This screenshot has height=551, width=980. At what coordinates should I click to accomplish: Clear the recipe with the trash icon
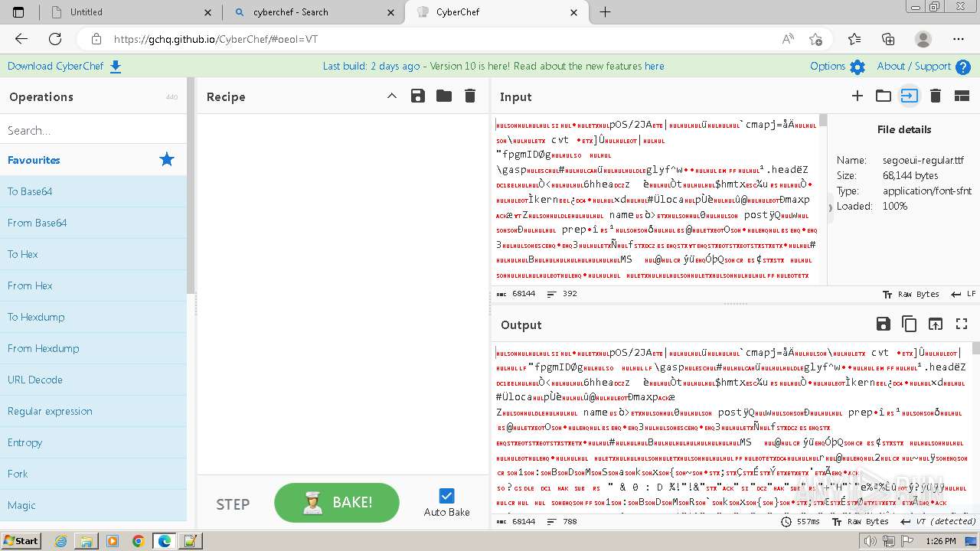[470, 96]
